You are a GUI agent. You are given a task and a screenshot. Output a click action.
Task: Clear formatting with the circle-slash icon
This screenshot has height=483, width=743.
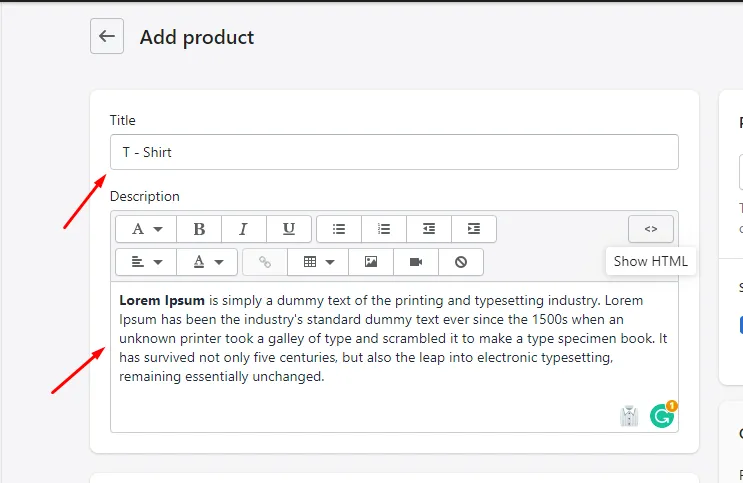461,262
